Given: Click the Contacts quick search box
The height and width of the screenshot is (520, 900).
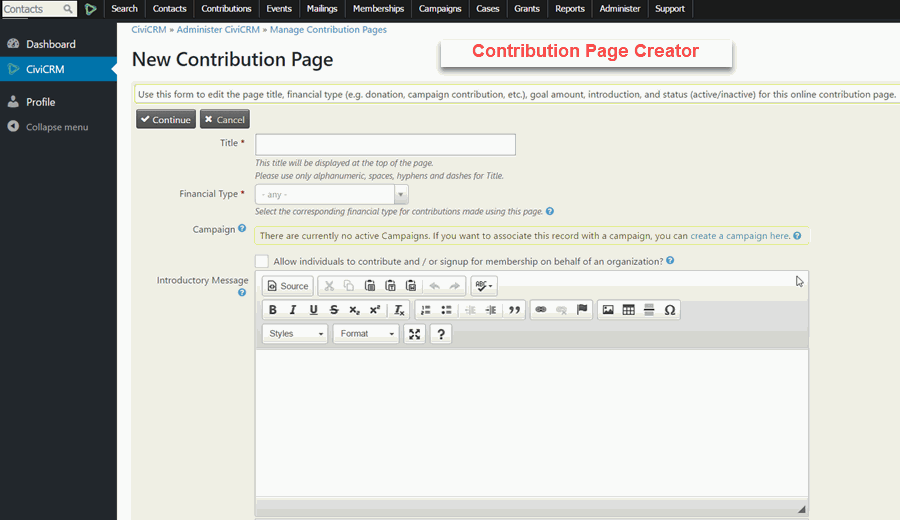Looking at the screenshot, I should (x=40, y=9).
